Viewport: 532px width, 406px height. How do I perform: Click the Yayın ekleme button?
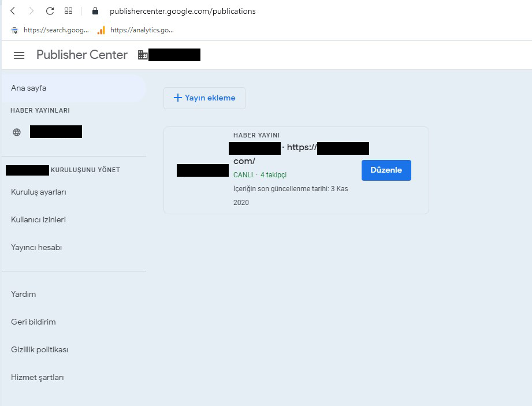[x=204, y=98]
